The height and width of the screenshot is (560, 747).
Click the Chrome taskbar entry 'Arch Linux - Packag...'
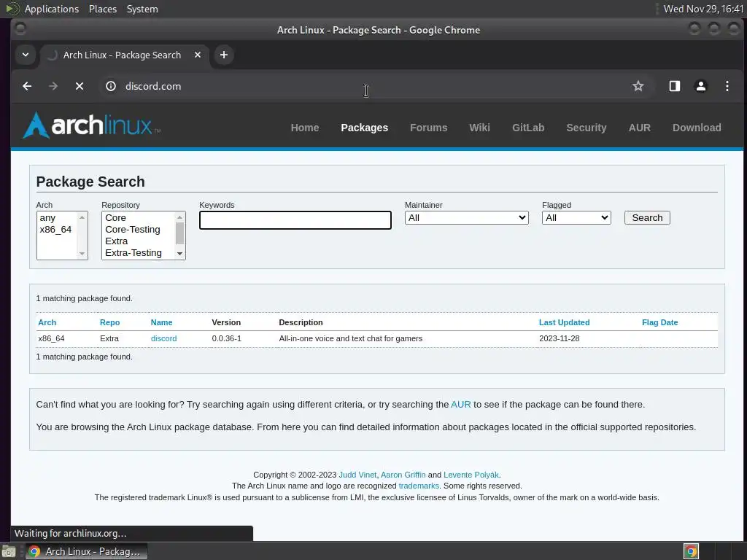pyautogui.click(x=86, y=551)
